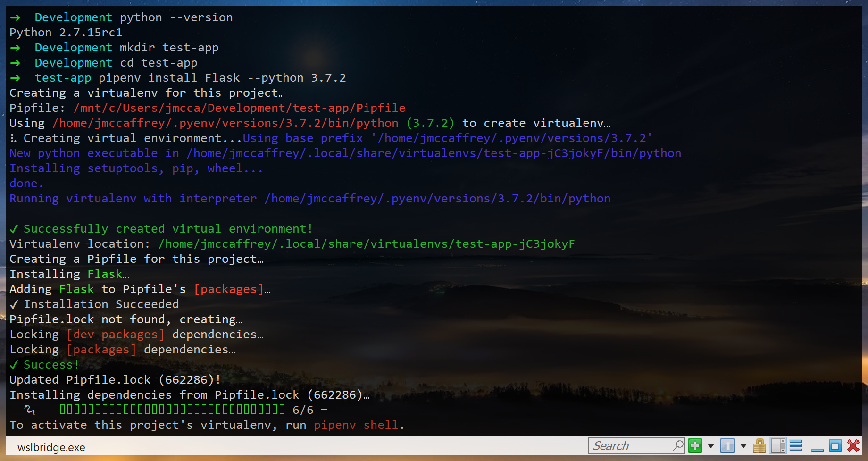Select the active console "1" icon

pyautogui.click(x=727, y=445)
